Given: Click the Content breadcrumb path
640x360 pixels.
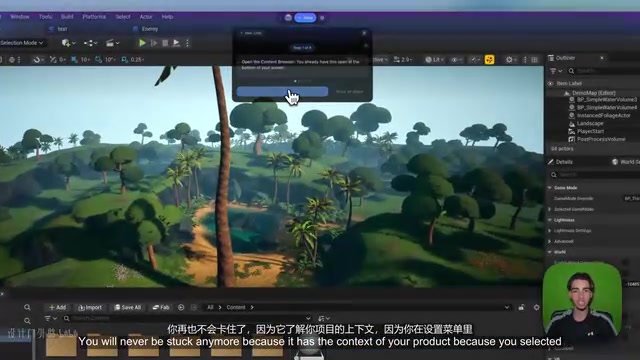Looking at the screenshot, I should [236, 307].
